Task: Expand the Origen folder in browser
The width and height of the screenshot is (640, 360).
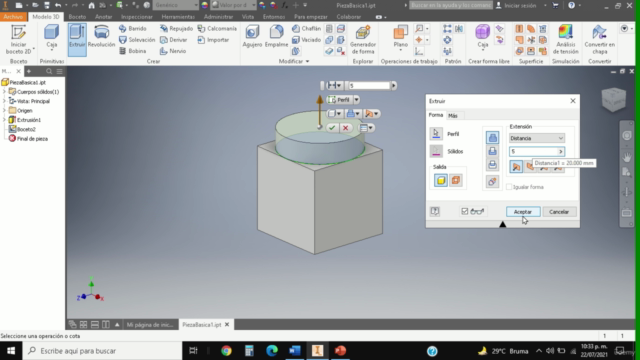Action: click(4, 111)
